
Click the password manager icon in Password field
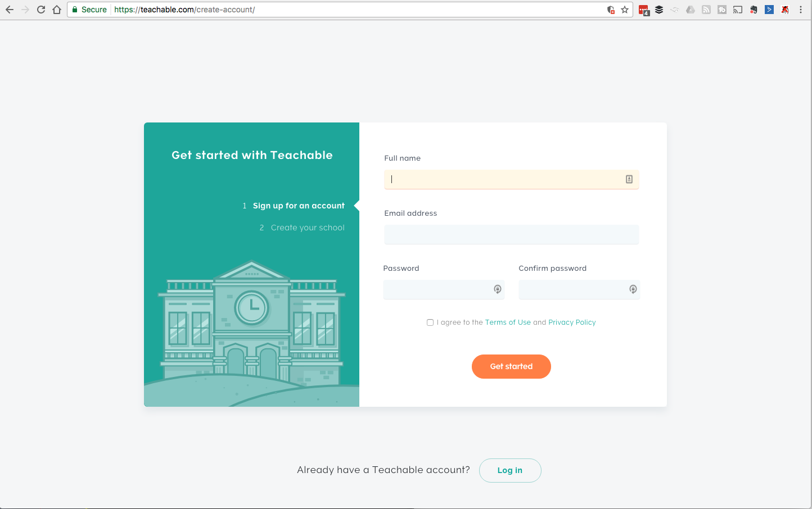(x=498, y=289)
